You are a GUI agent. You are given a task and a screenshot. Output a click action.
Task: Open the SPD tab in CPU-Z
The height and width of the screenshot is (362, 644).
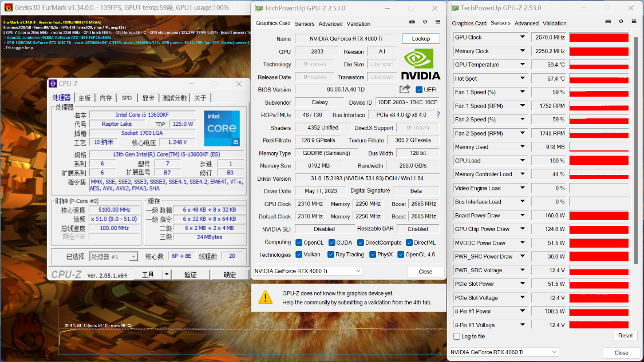pyautogui.click(x=127, y=98)
